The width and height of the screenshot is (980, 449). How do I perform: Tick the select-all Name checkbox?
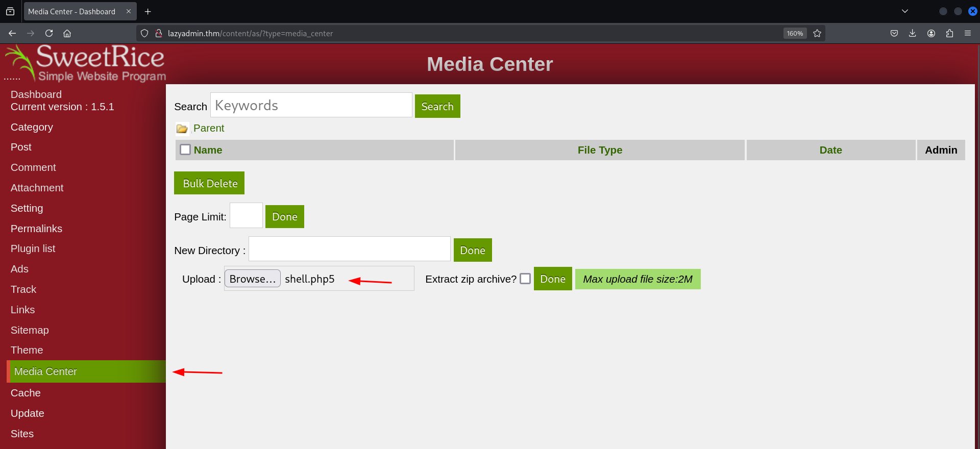point(185,149)
